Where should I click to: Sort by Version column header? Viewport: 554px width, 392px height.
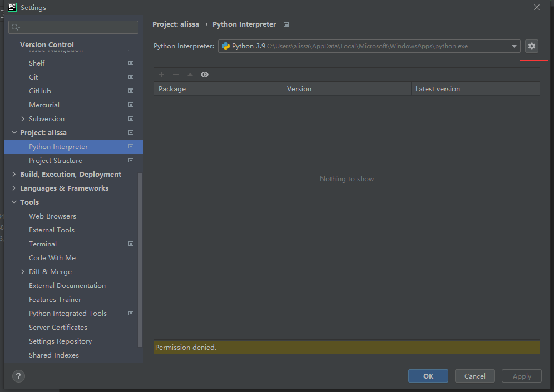click(x=347, y=88)
